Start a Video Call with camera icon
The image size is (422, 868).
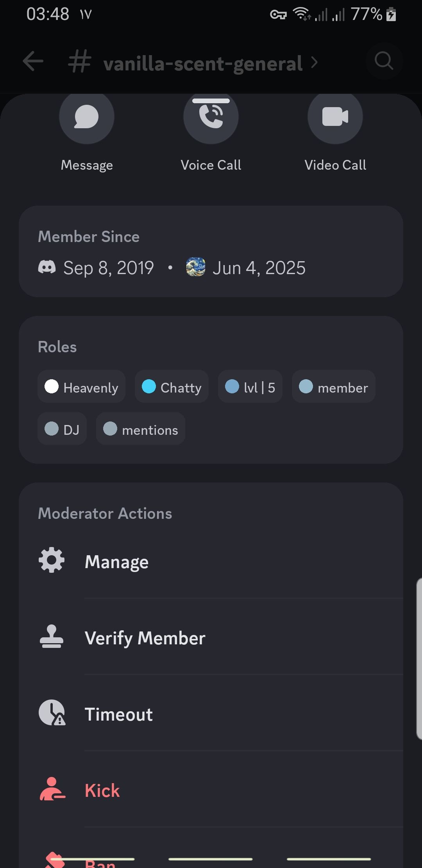tap(335, 117)
